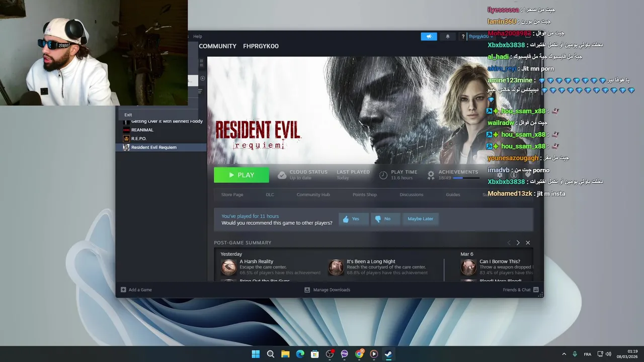Click the Add a Game label
The width and height of the screenshot is (644, 362).
140,290
